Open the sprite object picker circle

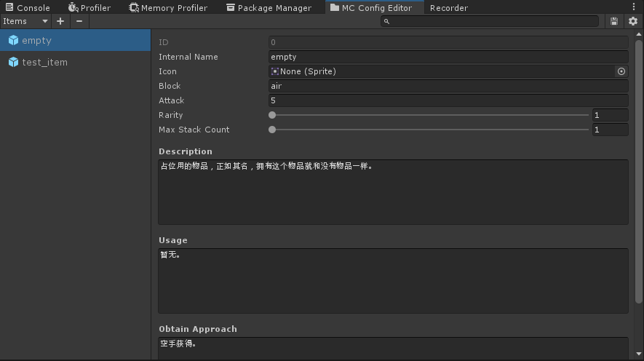pos(621,71)
